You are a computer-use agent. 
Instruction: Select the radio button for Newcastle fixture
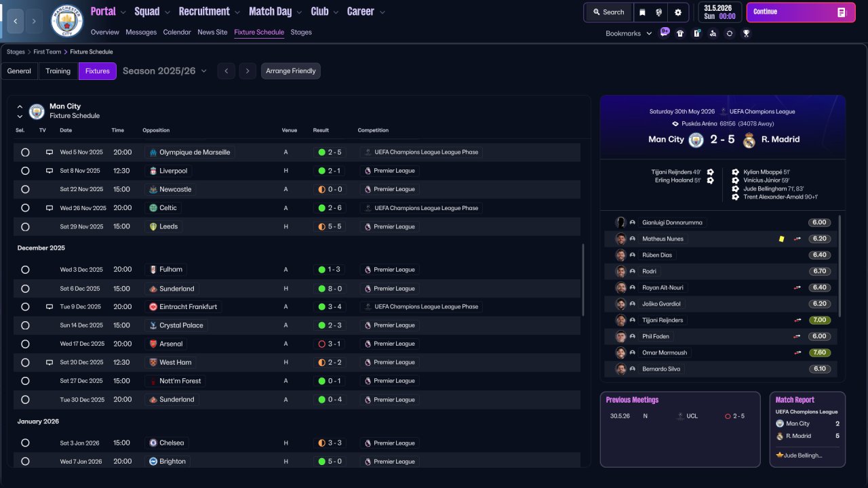click(25, 190)
